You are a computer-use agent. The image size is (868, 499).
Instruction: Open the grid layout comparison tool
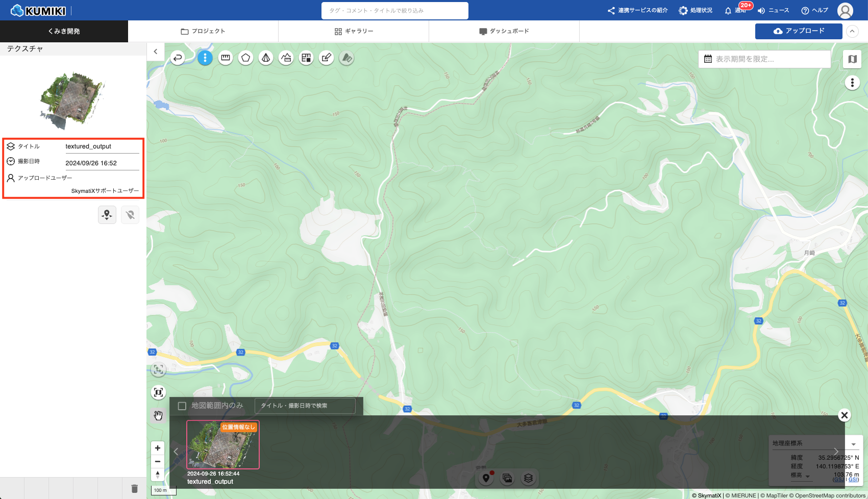click(306, 58)
